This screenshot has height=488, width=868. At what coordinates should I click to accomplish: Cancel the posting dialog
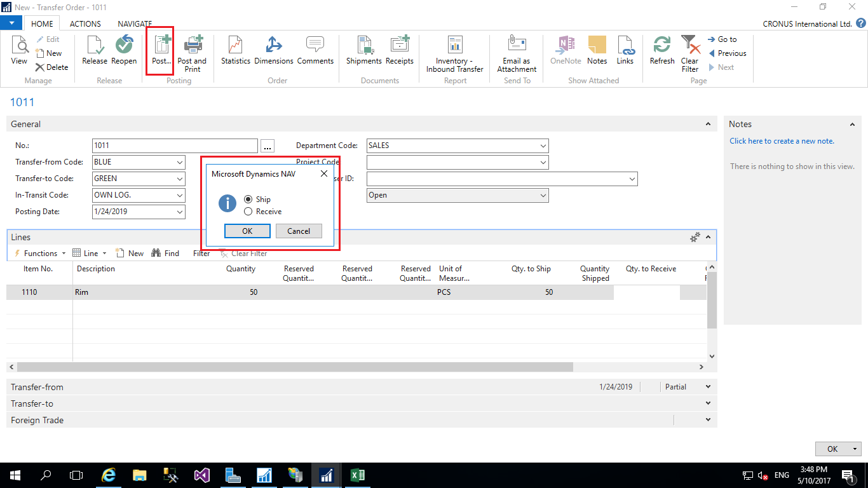coord(299,231)
